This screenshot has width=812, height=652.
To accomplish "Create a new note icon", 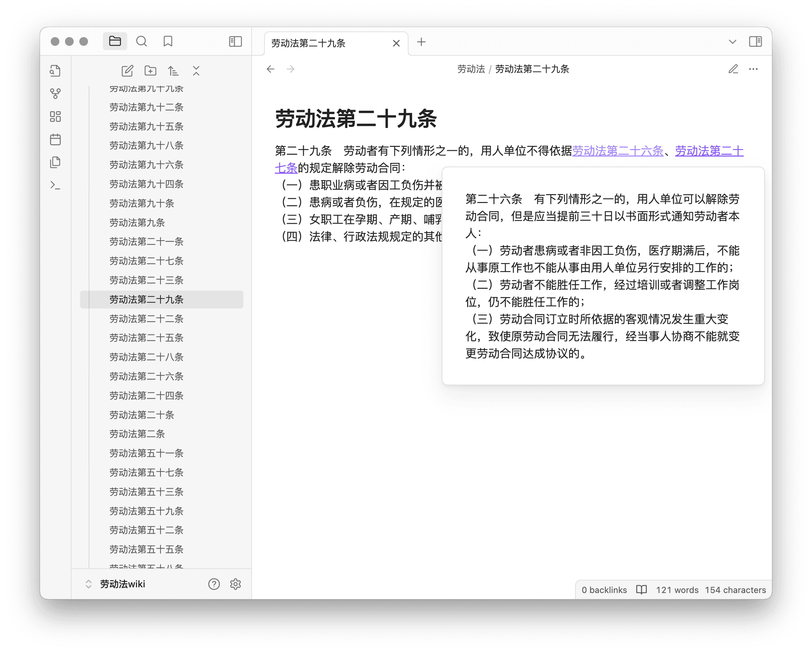I will pos(127,70).
